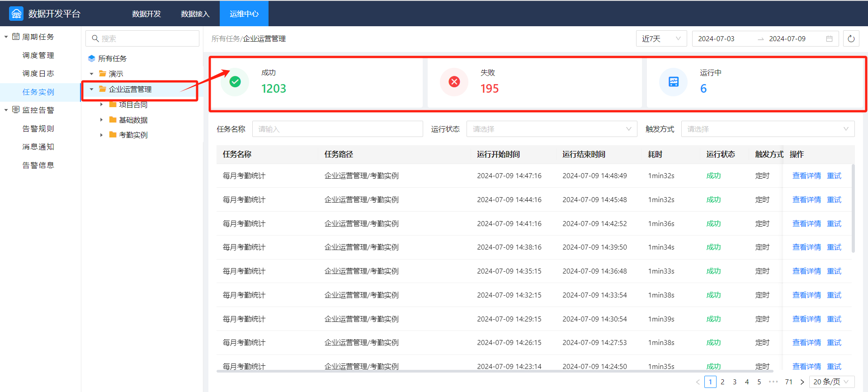Open the 运行状态 select dropdown
This screenshot has width=868, height=392.
552,129
